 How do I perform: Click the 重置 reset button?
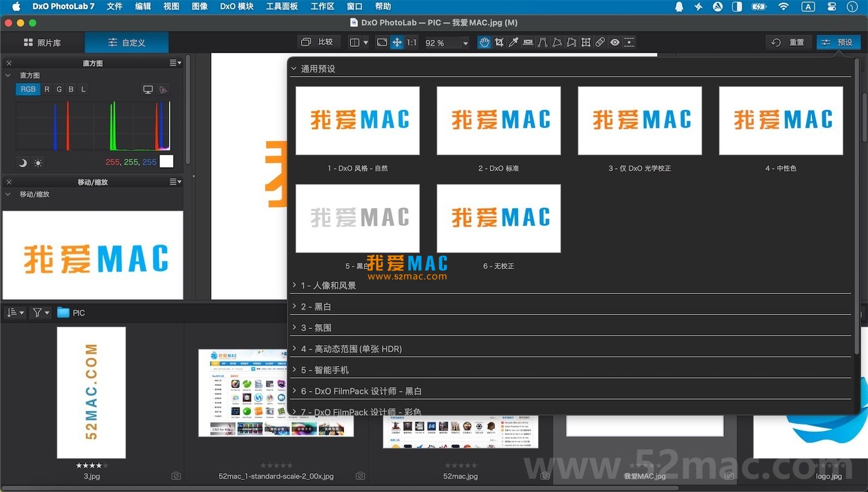789,42
